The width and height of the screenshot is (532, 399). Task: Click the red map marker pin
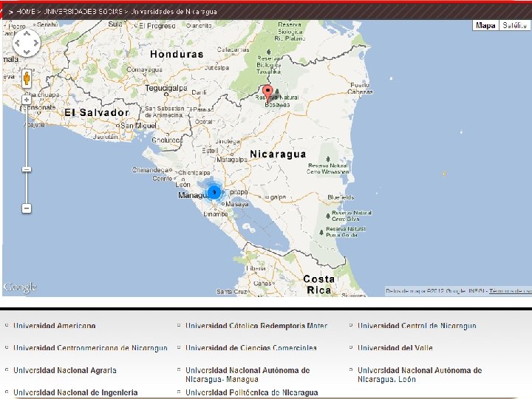pos(268,94)
